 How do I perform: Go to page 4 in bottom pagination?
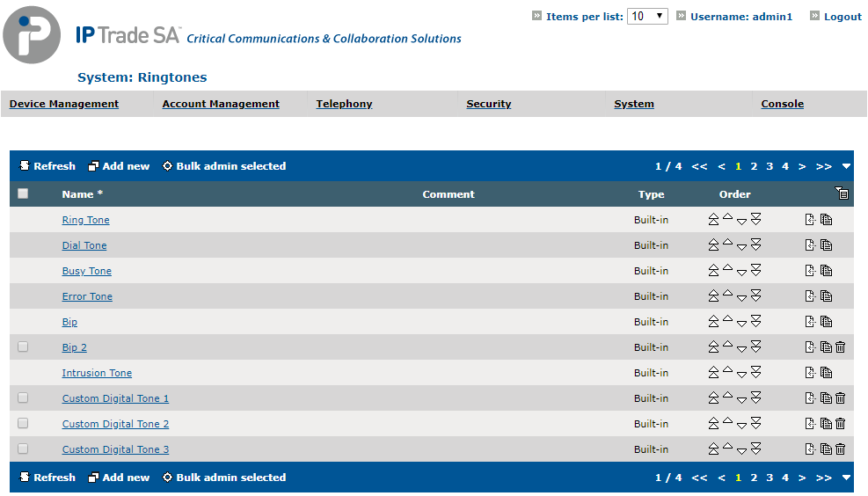tap(785, 478)
